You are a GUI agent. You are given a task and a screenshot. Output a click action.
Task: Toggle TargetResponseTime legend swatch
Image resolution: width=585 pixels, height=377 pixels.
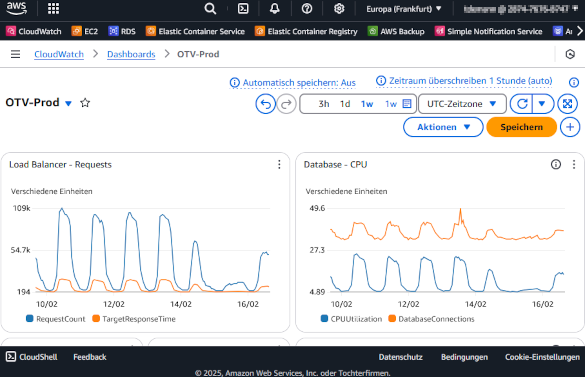pyautogui.click(x=96, y=318)
